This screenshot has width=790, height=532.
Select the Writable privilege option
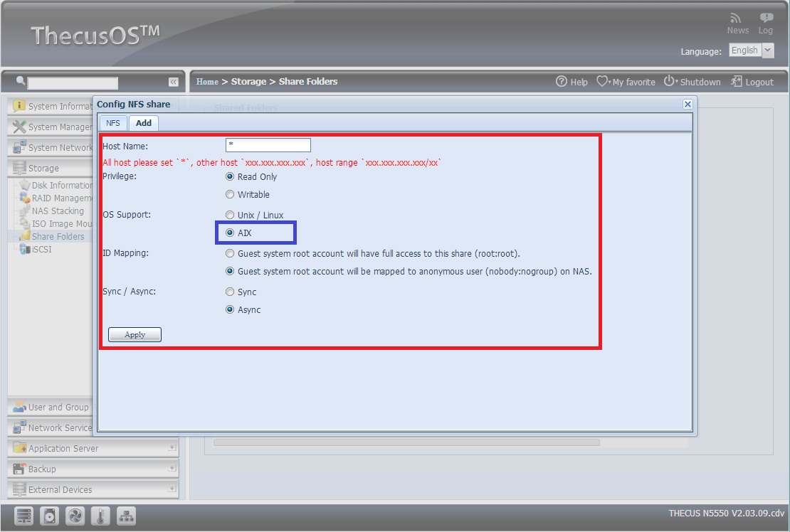coord(230,194)
